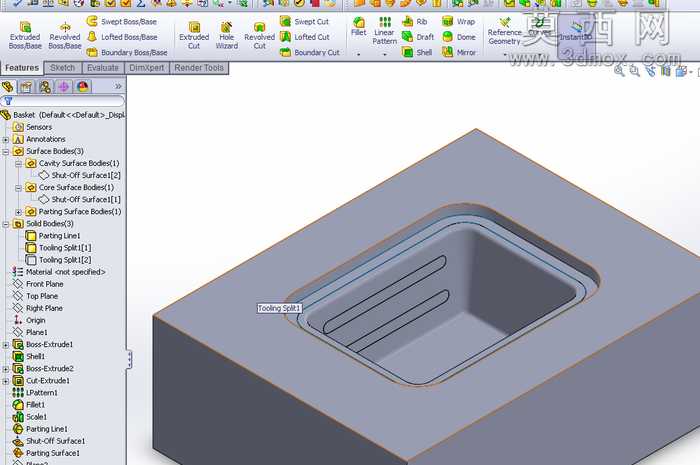
Task: Select the Dome tool
Action: coord(458,37)
